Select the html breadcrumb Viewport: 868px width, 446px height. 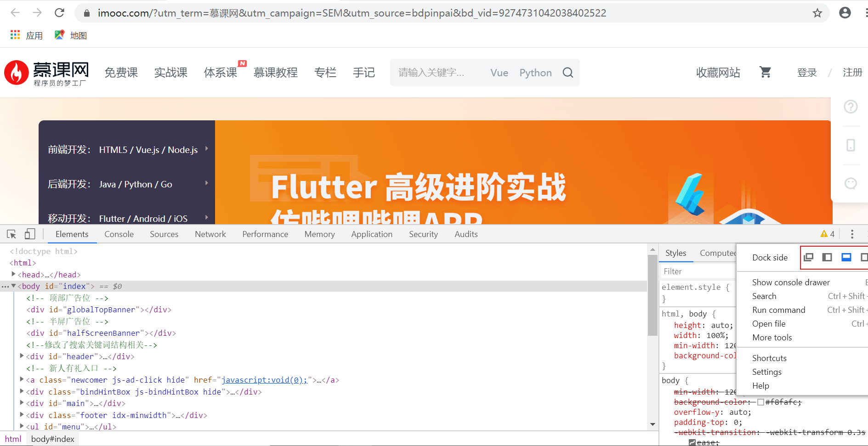13,439
